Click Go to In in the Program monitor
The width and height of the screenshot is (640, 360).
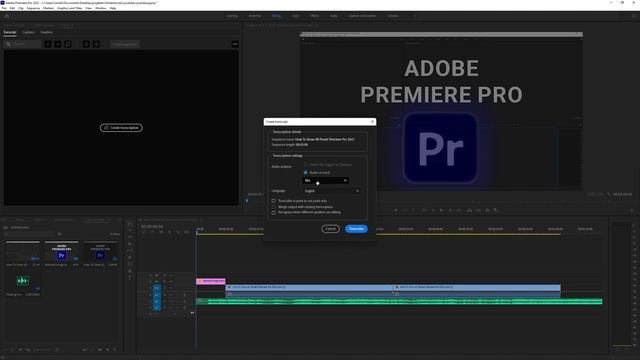(424, 210)
